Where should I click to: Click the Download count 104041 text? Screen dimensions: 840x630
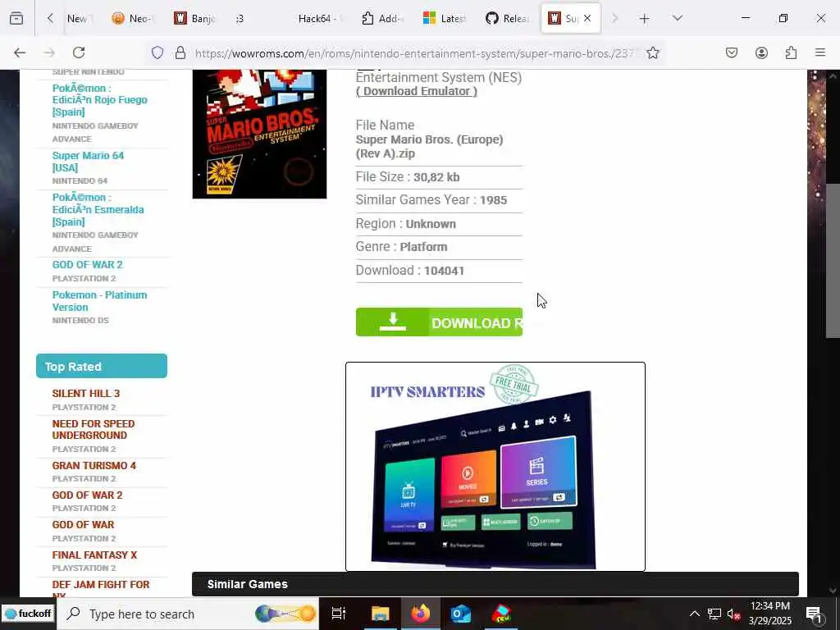[x=444, y=271]
